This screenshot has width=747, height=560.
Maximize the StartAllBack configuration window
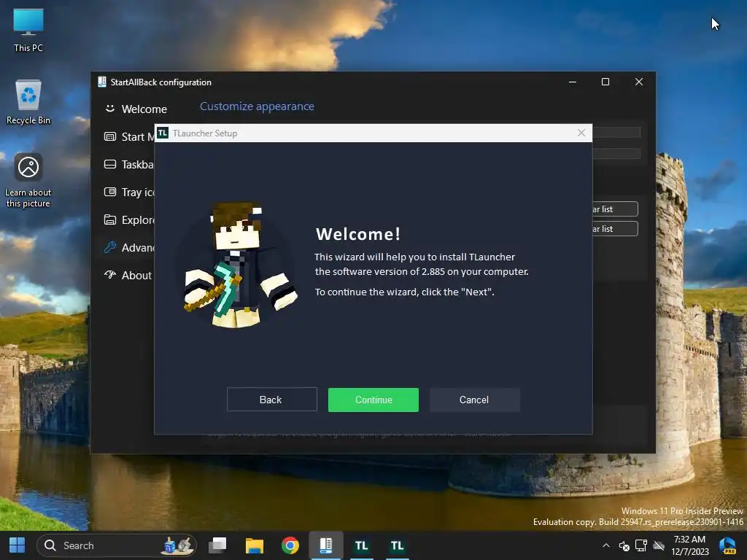tap(605, 82)
